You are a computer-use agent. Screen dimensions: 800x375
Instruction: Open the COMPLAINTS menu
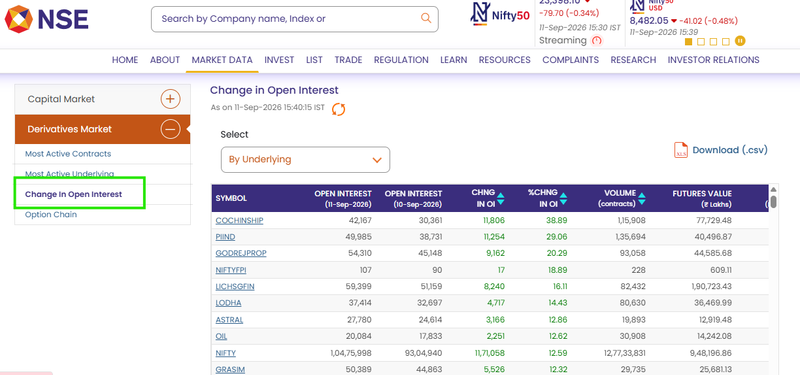[570, 60]
